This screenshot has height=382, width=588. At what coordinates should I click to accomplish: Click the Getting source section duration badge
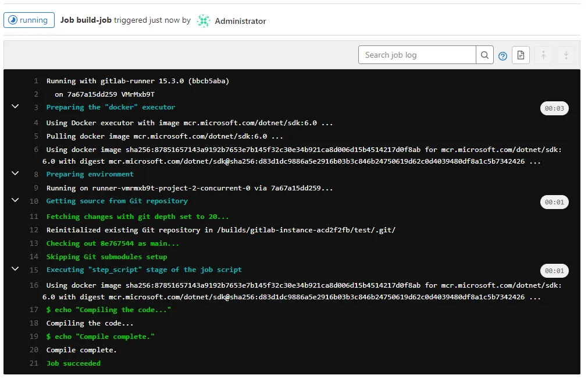[554, 202]
